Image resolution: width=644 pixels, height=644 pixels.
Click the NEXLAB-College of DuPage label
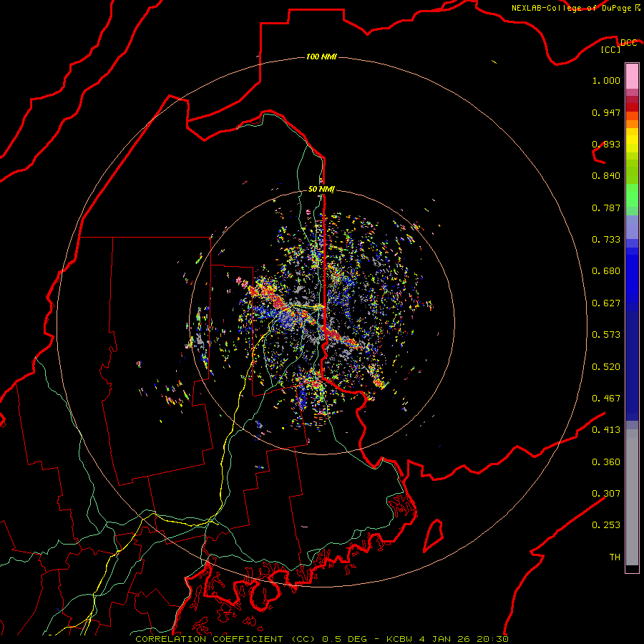click(575, 8)
